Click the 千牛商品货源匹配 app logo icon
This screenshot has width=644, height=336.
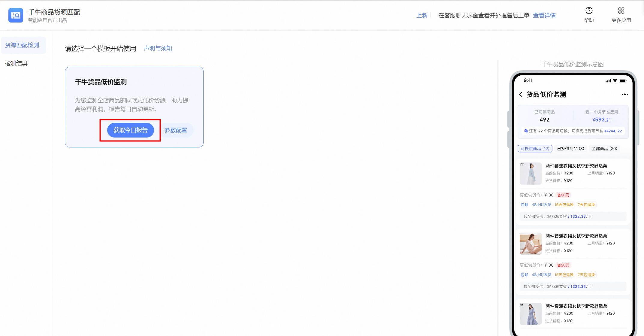16,15
